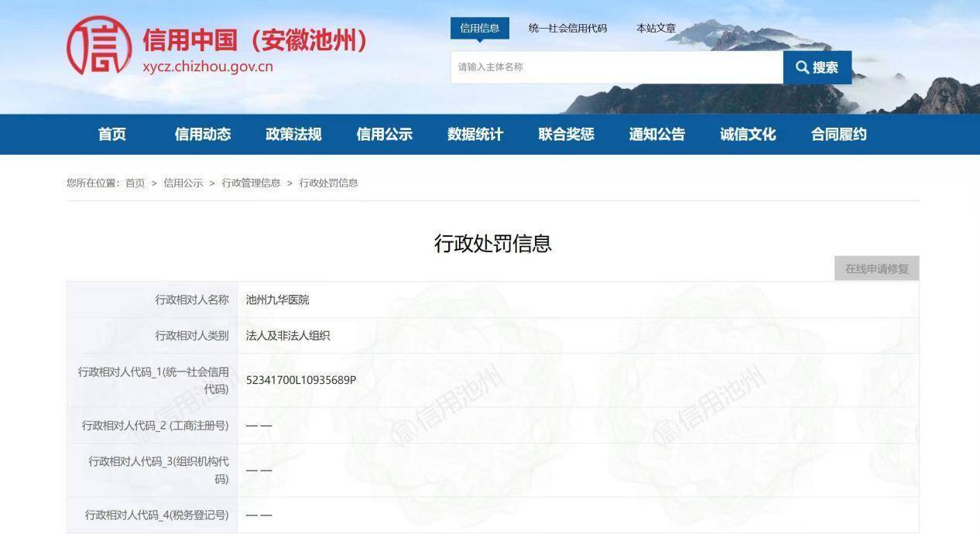Select the 信用信息 search tab
Screen dimensions: 980x534
pos(479,28)
